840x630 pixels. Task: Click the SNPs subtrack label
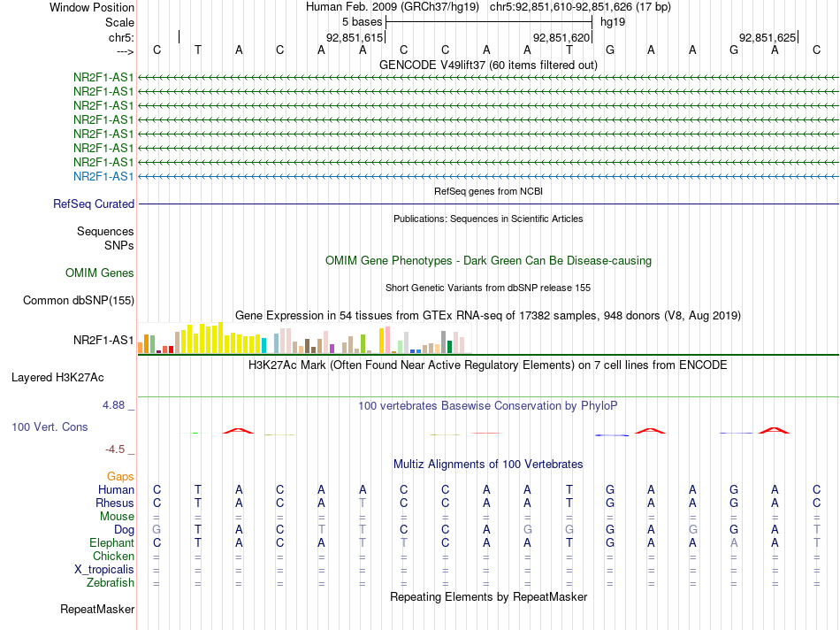[119, 245]
